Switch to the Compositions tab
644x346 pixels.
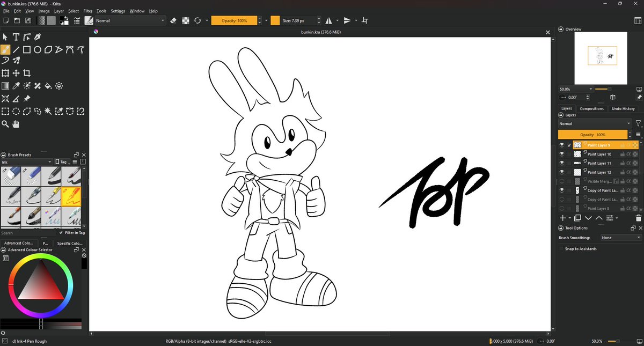[591, 108]
